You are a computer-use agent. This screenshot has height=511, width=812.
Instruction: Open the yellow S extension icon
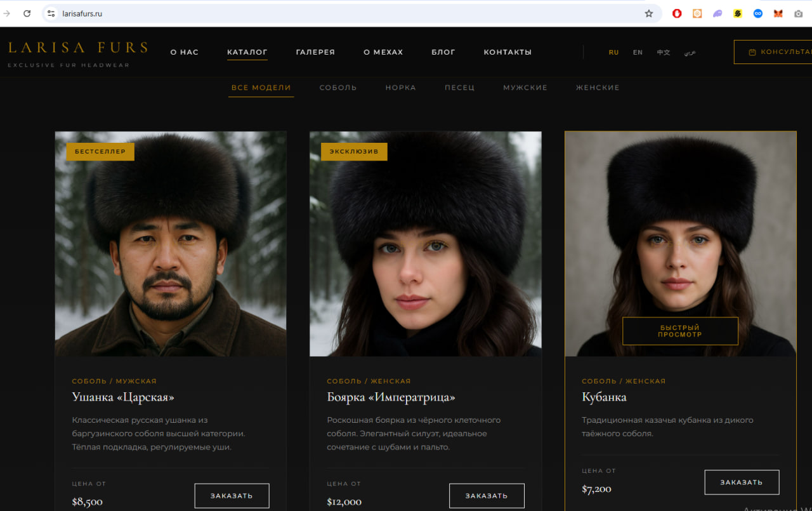(737, 13)
